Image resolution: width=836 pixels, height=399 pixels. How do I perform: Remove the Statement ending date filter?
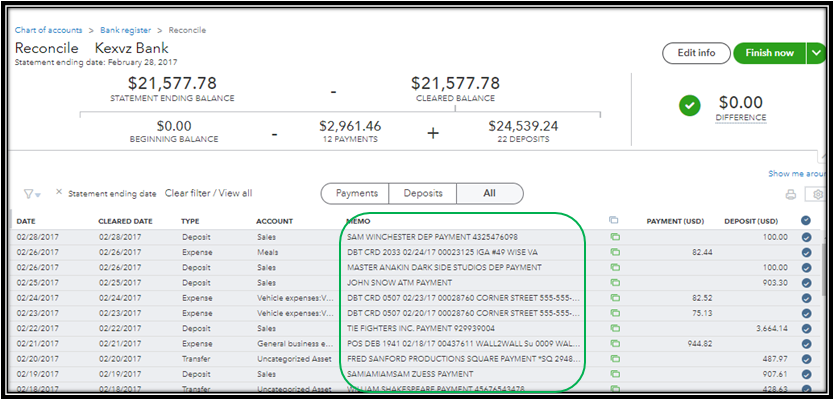tap(59, 192)
